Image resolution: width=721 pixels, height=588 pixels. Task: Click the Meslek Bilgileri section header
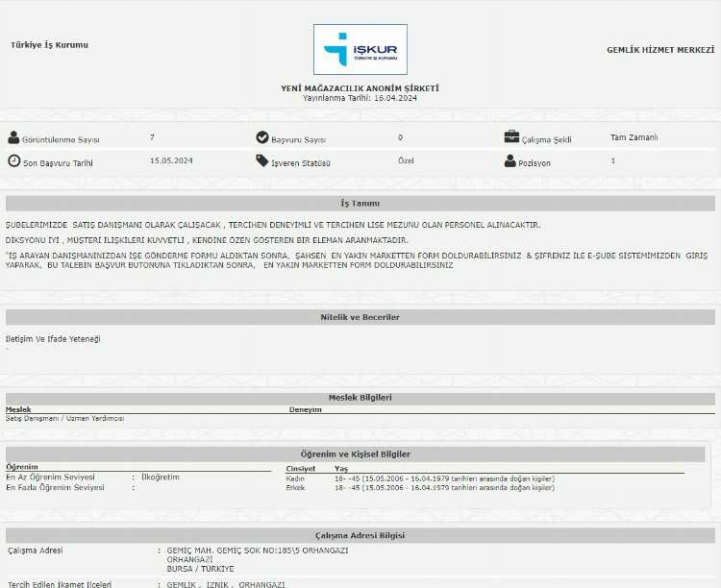tap(360, 398)
